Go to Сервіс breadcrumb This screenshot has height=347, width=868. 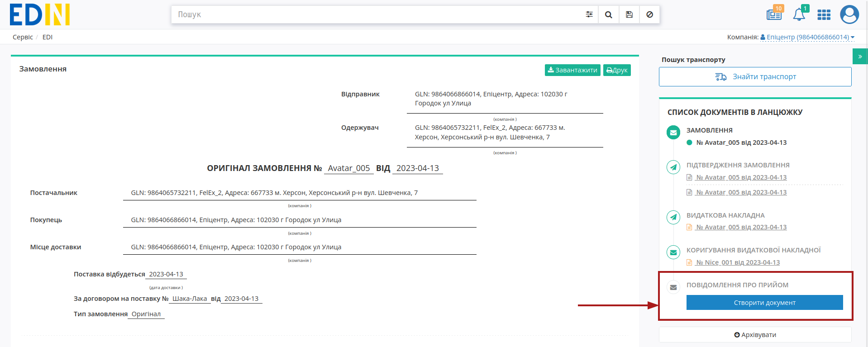tap(23, 37)
